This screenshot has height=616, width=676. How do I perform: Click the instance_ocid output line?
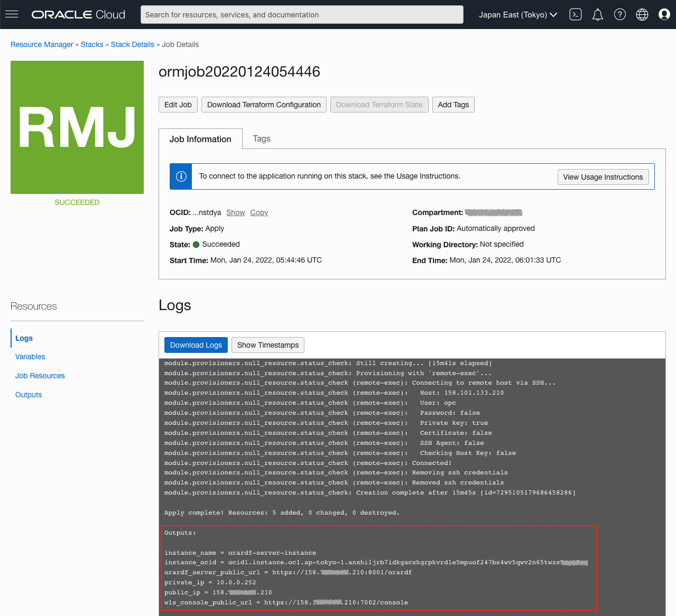click(376, 563)
